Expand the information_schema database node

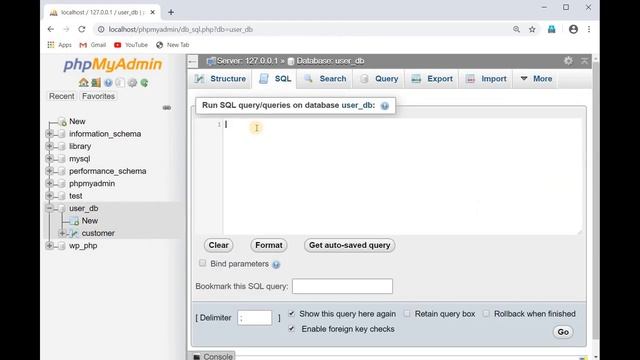click(x=49, y=133)
